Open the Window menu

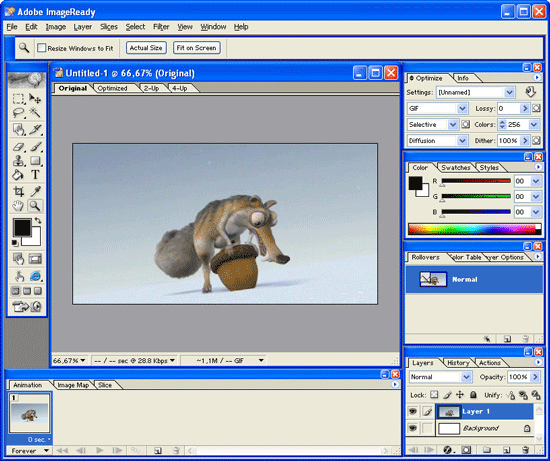tap(213, 27)
